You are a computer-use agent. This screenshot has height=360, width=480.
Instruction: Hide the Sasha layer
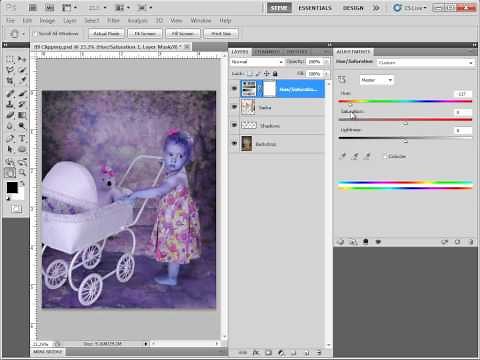(234, 107)
